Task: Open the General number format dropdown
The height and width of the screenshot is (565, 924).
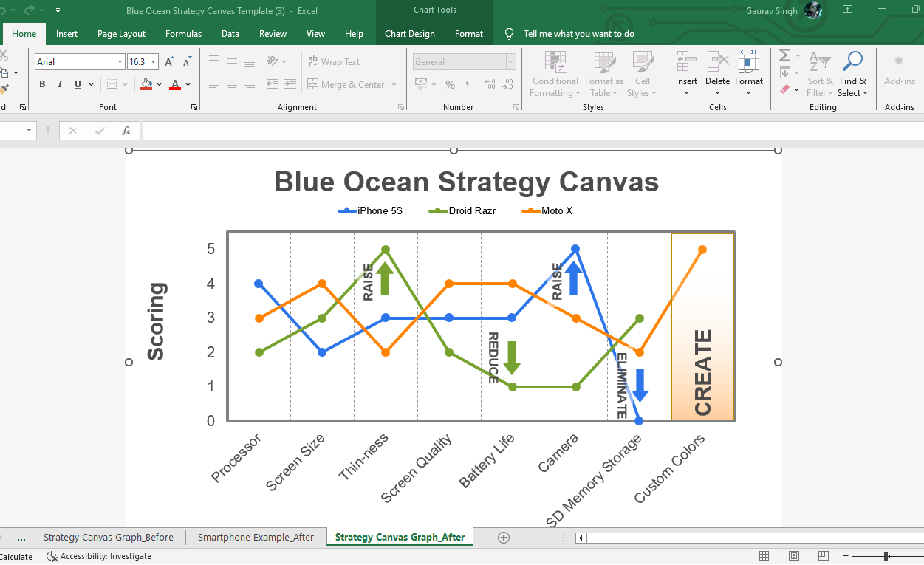Action: [x=510, y=62]
